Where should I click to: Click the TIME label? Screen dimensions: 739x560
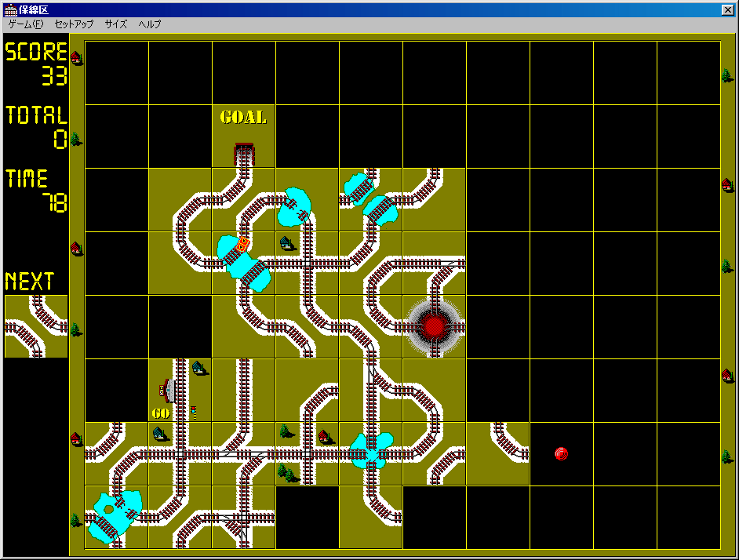(27, 179)
